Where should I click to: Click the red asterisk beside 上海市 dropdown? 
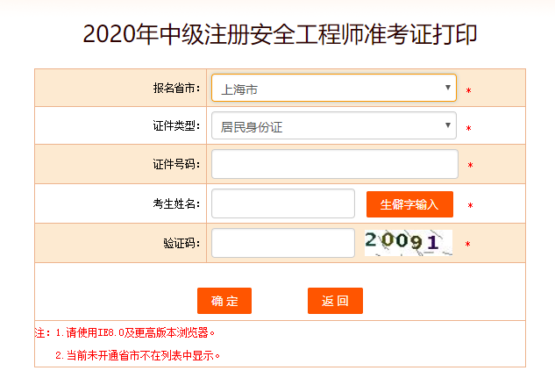click(x=469, y=91)
